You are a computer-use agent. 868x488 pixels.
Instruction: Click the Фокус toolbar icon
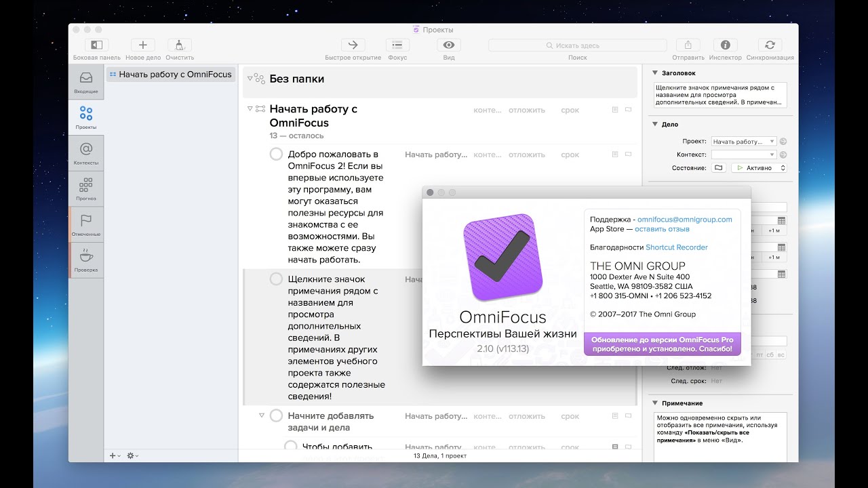397,45
